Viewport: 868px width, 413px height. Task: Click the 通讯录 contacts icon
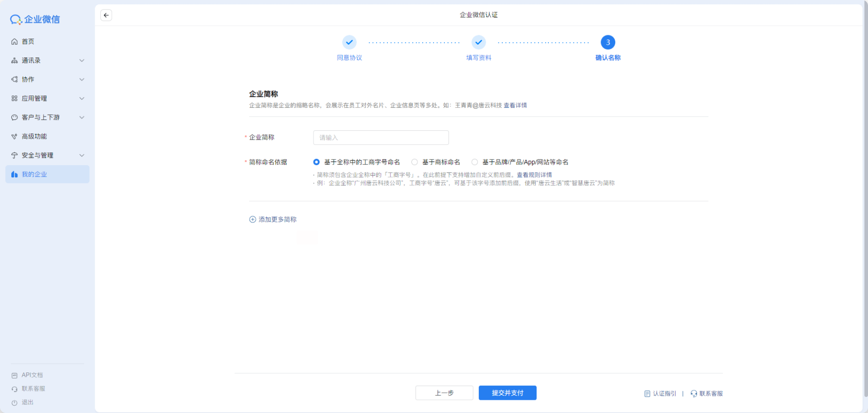15,61
